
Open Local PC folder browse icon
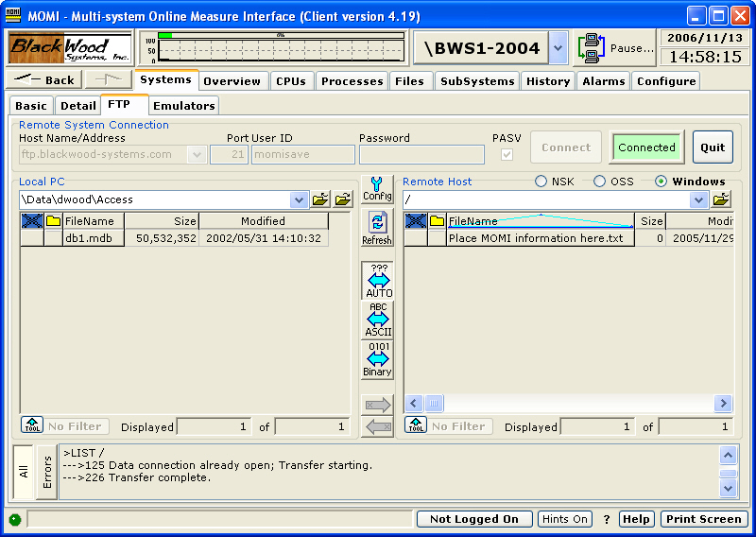pyautogui.click(x=320, y=199)
